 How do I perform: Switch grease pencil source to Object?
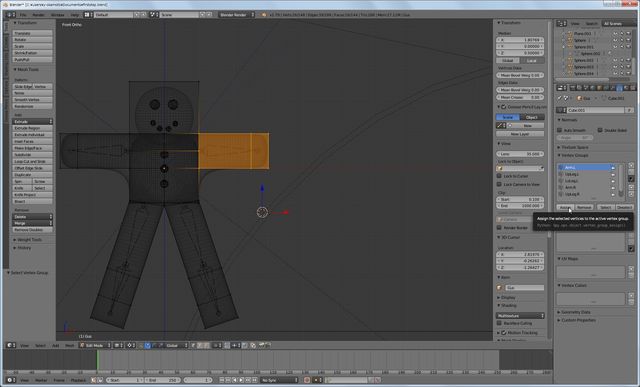tap(532, 117)
